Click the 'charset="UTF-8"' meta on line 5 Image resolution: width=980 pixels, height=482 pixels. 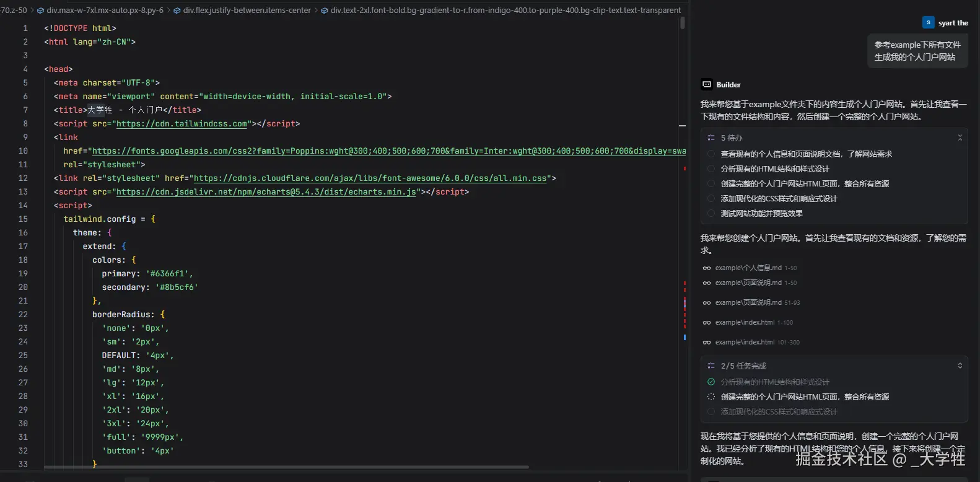(119, 83)
